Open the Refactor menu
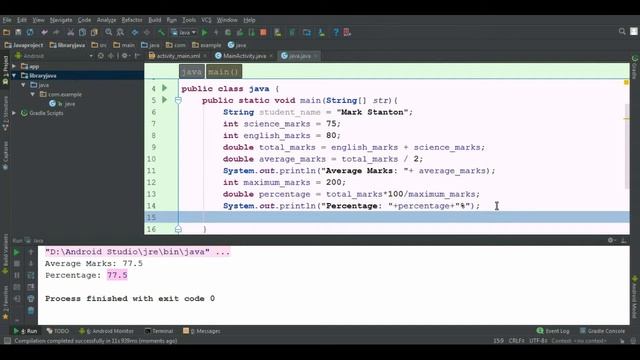 [132, 20]
